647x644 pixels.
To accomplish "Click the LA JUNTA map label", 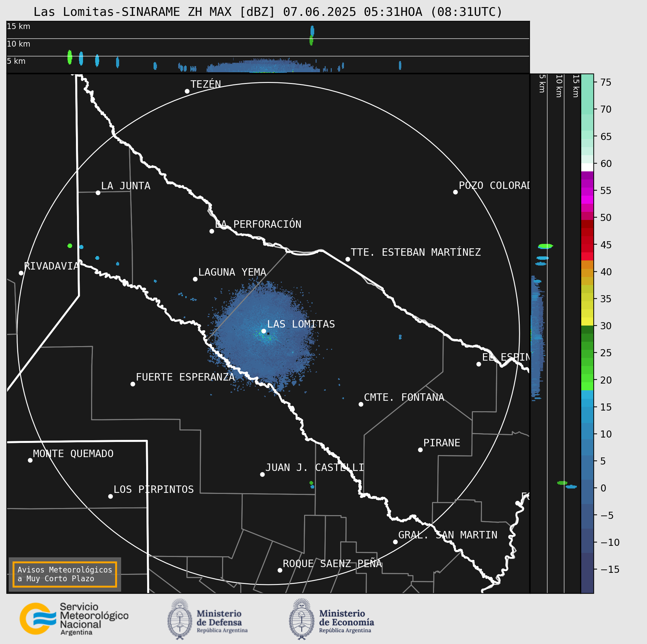I will pyautogui.click(x=126, y=186).
